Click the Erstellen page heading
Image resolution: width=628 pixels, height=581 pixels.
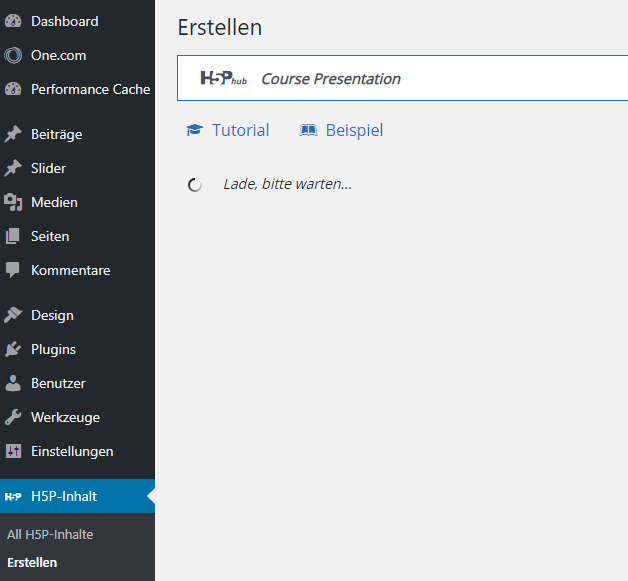219,28
